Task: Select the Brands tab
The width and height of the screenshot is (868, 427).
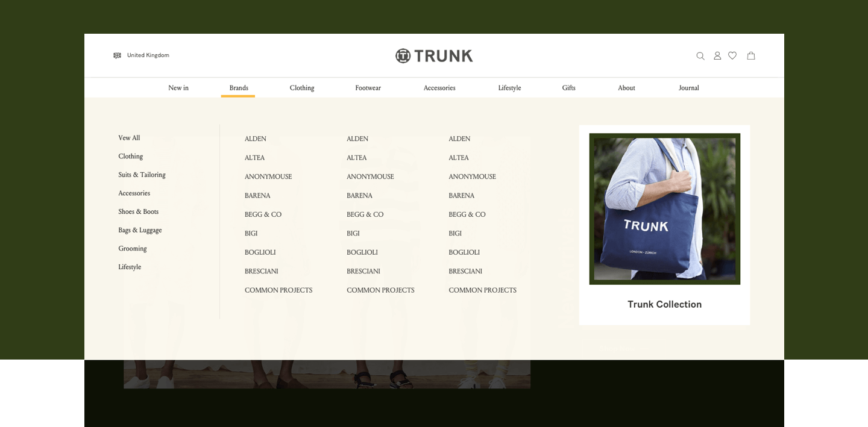Action: point(238,87)
